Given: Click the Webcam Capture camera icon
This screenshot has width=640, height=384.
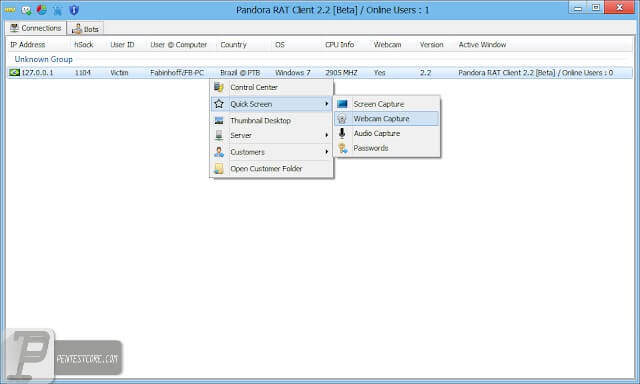Looking at the screenshot, I should point(342,119).
